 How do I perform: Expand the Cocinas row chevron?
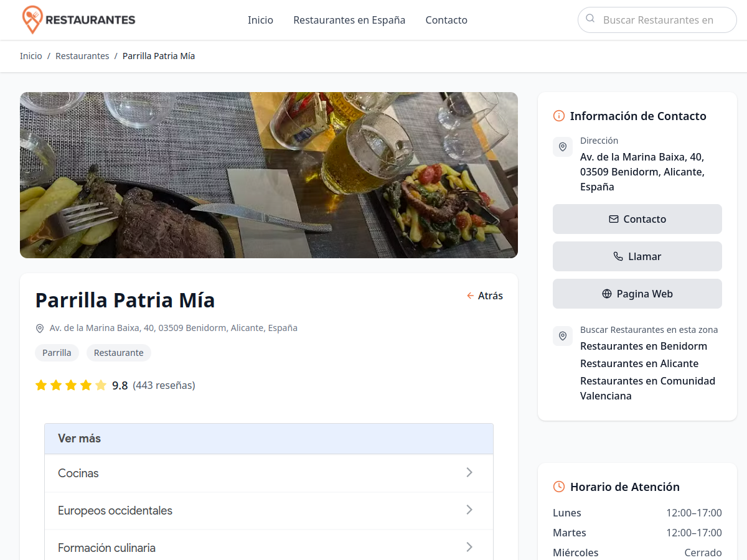pyautogui.click(x=469, y=473)
